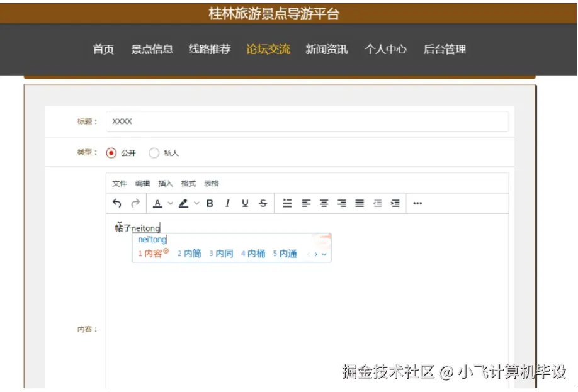Click the bullet list toggle icon
Screen dimensions: 578x392
coord(286,203)
